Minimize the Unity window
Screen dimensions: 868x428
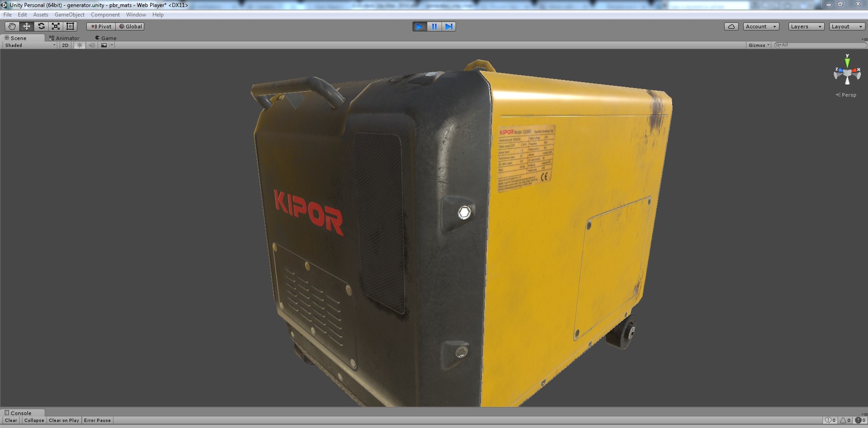point(829,4)
